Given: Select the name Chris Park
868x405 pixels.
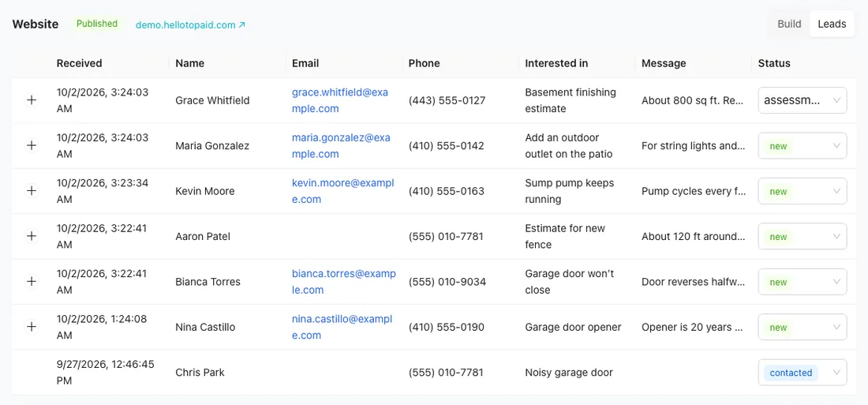Looking at the screenshot, I should [200, 373].
